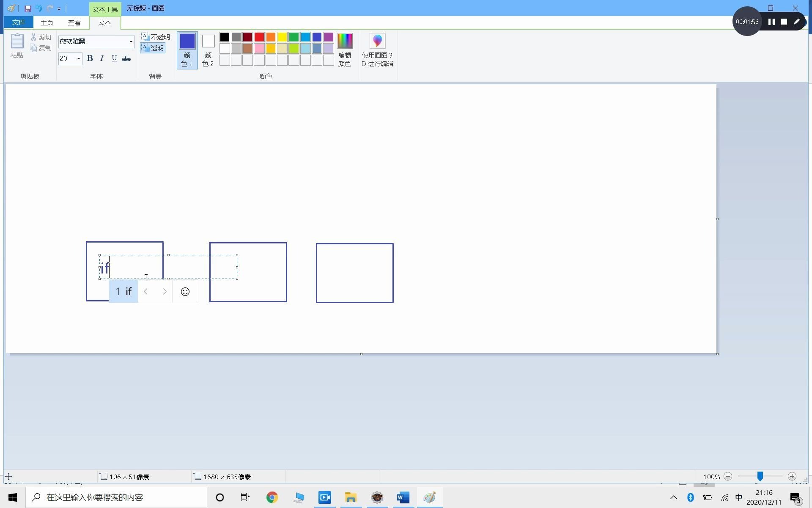Toggle bold text formatting
Viewport: 812px width, 508px height.
[x=90, y=58]
